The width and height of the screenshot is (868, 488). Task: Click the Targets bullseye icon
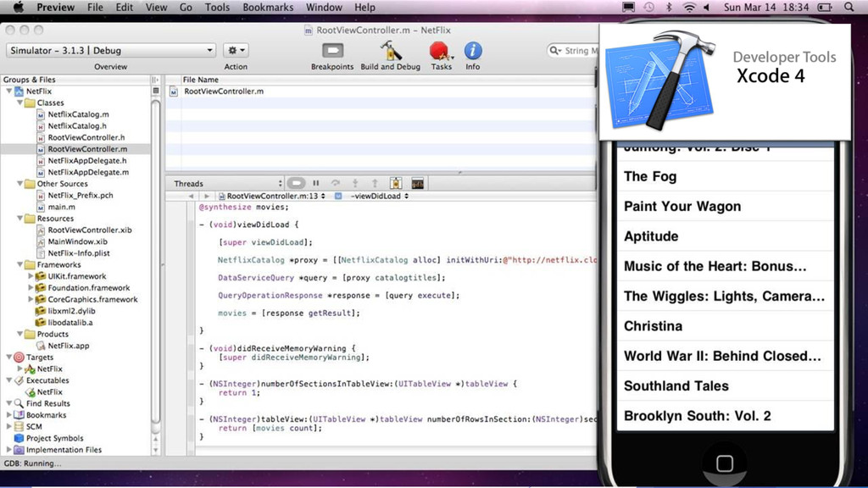tap(19, 358)
